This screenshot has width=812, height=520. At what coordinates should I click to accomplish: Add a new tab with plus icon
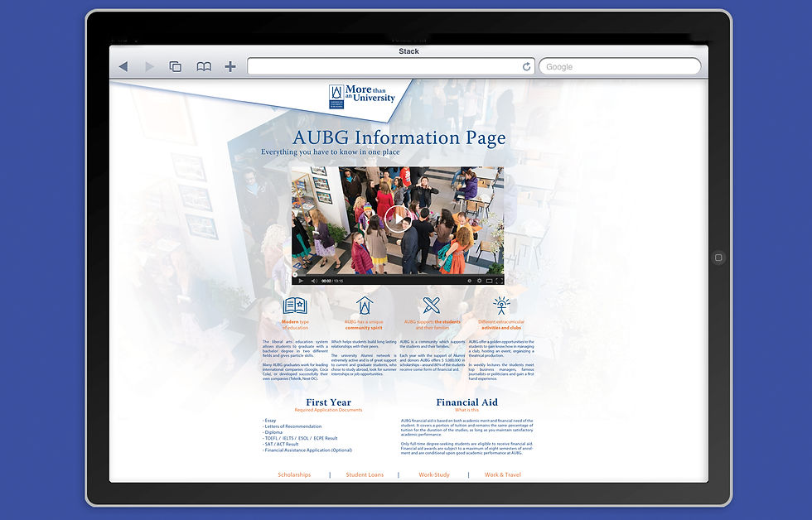pos(230,66)
